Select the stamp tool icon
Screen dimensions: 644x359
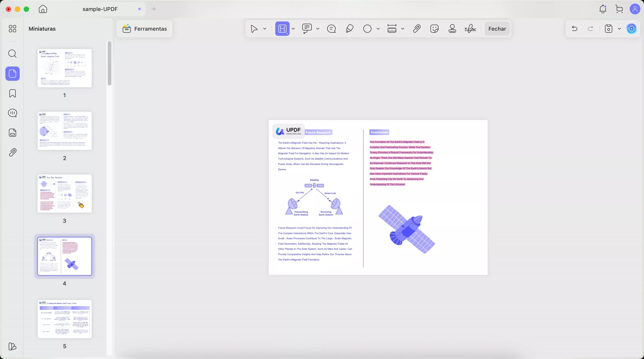452,29
